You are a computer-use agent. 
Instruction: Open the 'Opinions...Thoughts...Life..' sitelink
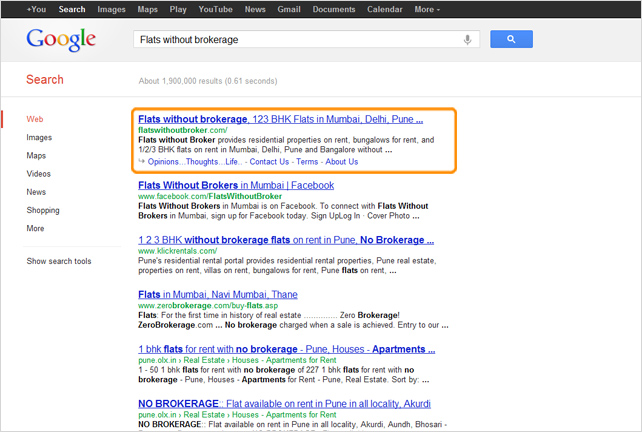pos(195,162)
